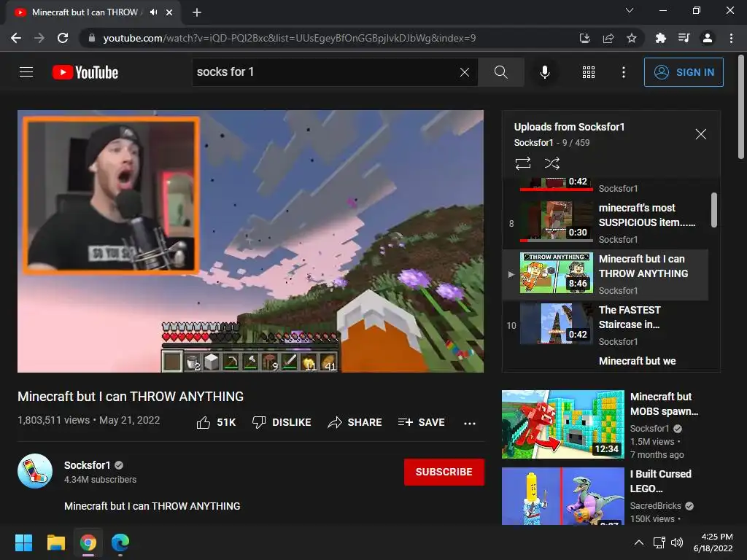Toggle loop playlist icon
This screenshot has width=747, height=560.
tap(522, 163)
